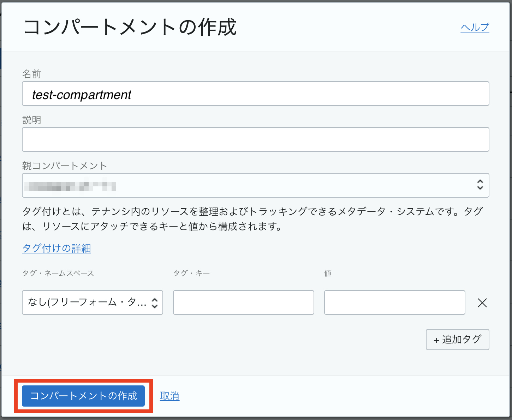
Task: Click the タグ・キー column label
Action: [191, 273]
